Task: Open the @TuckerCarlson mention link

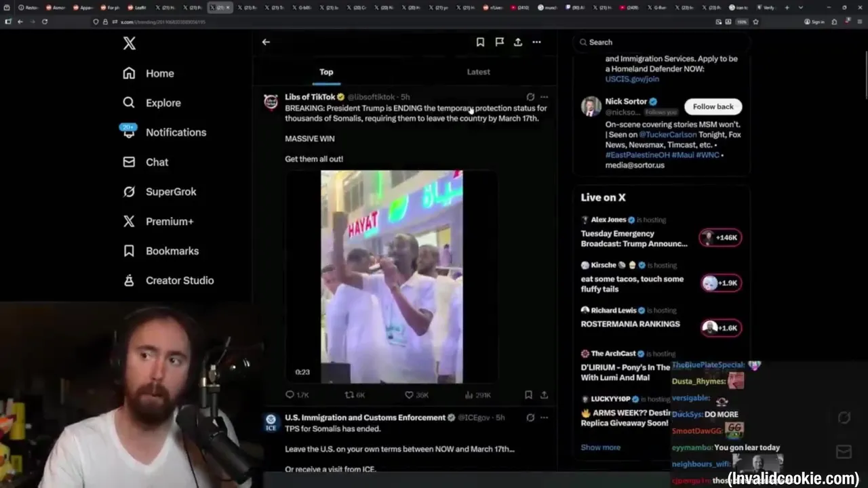Action: tap(668, 135)
